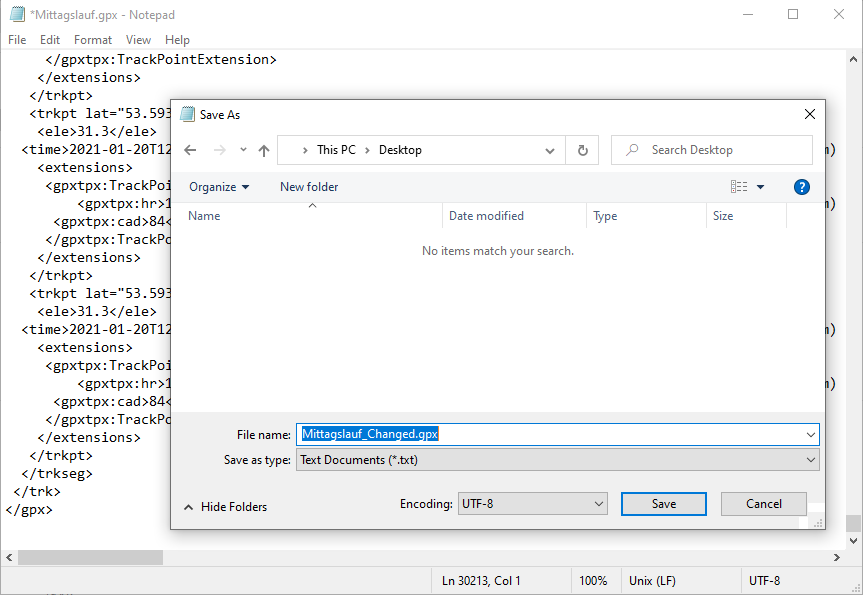Image resolution: width=863 pixels, height=595 pixels.
Task: Refresh the Desktop folder view
Action: coord(582,149)
